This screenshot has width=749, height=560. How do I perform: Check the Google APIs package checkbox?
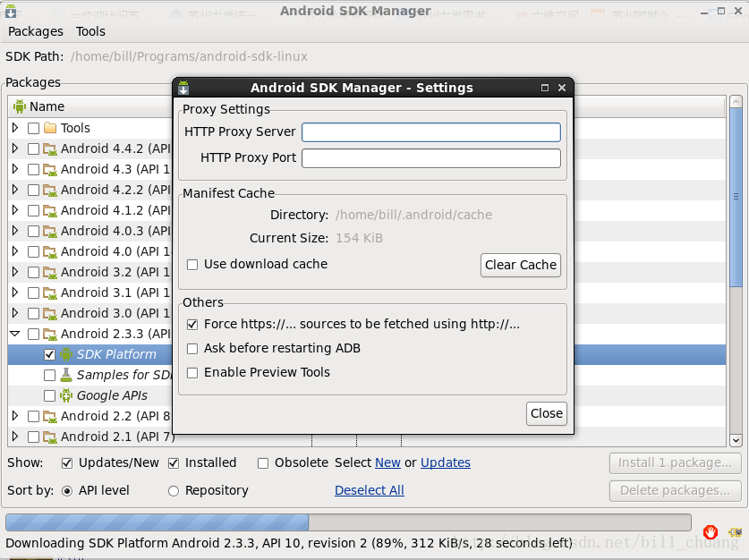[x=50, y=395]
